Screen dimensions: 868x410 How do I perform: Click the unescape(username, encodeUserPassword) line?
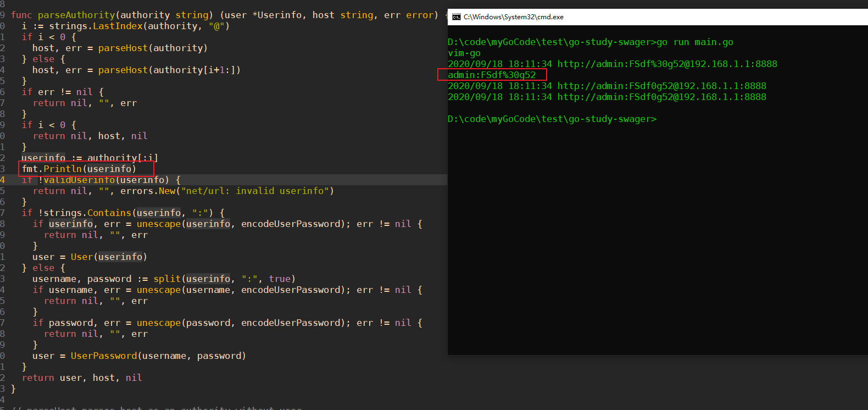click(x=227, y=290)
